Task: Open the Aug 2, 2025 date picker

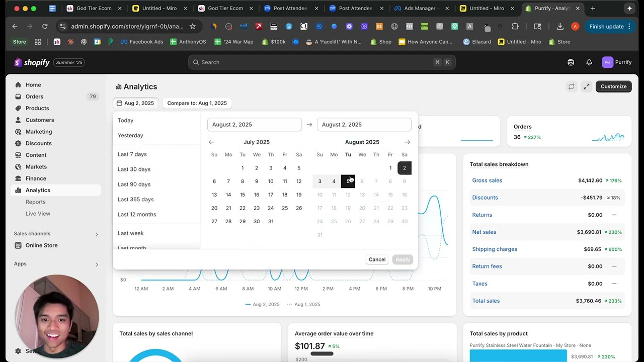Action: (135, 103)
